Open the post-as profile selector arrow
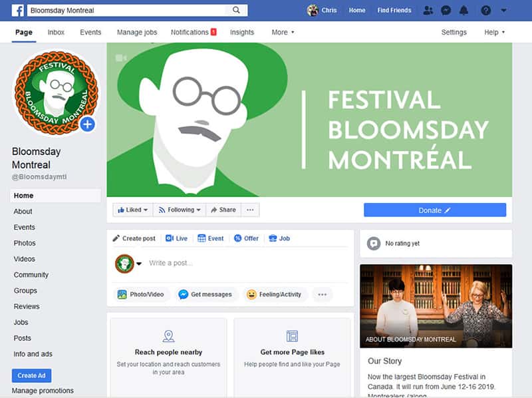The image size is (532, 398). (x=139, y=264)
